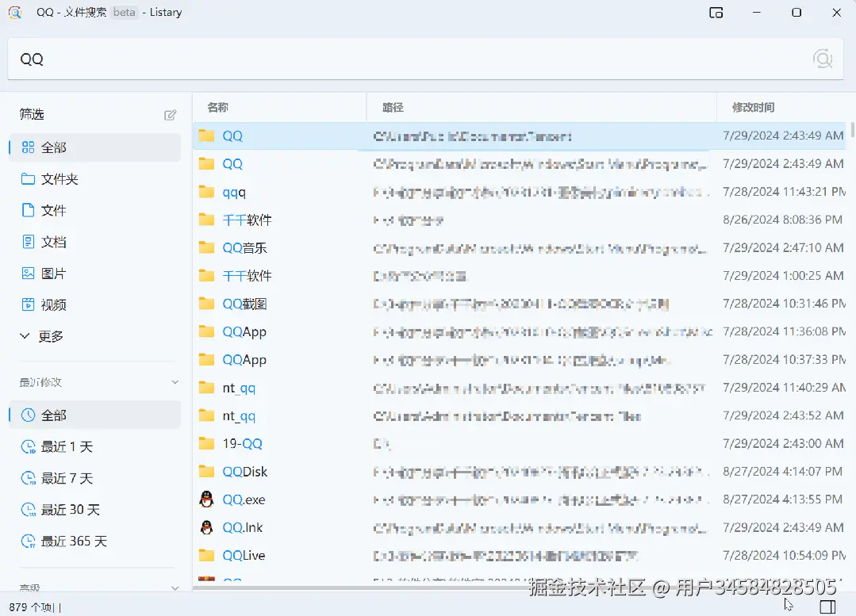Image resolution: width=856 pixels, height=616 pixels.
Task: Click the 879 个项 status bar count
Action: (32, 607)
